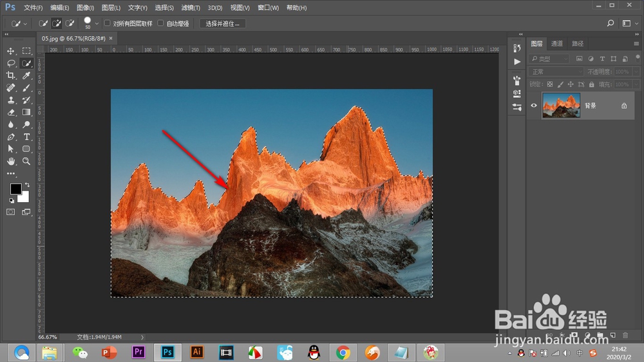Select the Blur tool
The width and height of the screenshot is (644, 362).
11,124
